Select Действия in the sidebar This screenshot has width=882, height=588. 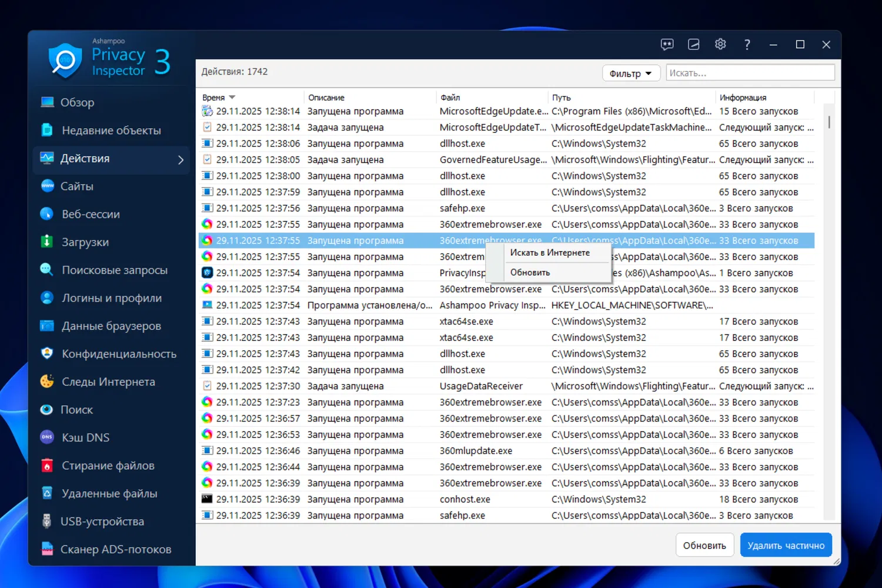112,159
